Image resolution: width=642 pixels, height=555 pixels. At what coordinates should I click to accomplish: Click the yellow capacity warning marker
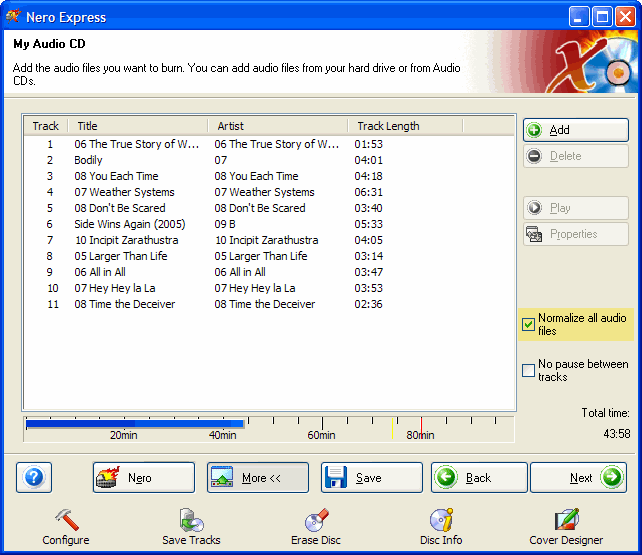coord(392,428)
